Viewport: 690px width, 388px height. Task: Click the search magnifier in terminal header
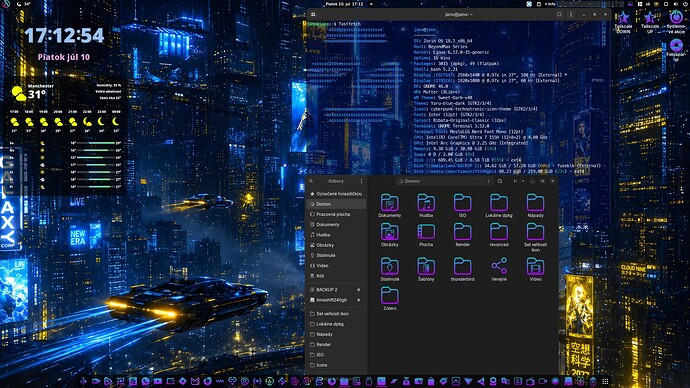click(559, 15)
